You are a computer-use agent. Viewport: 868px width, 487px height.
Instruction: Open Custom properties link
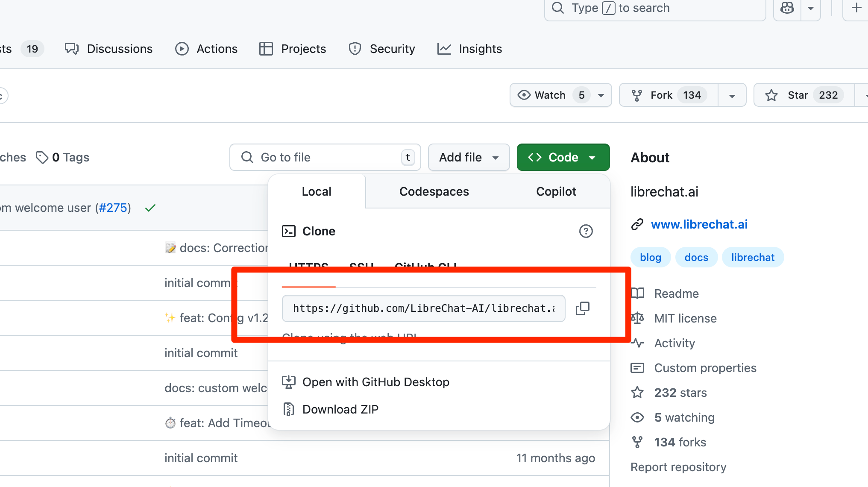[x=705, y=368]
